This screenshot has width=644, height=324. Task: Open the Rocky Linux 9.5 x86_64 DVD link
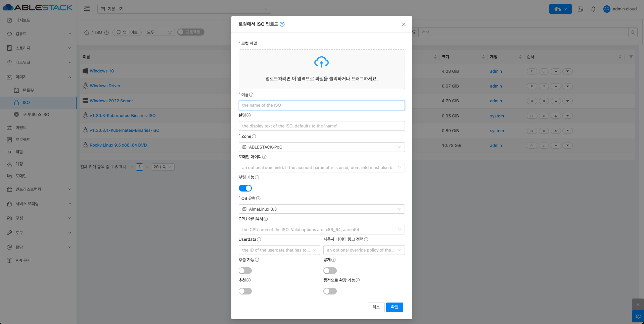pyautogui.click(x=118, y=145)
